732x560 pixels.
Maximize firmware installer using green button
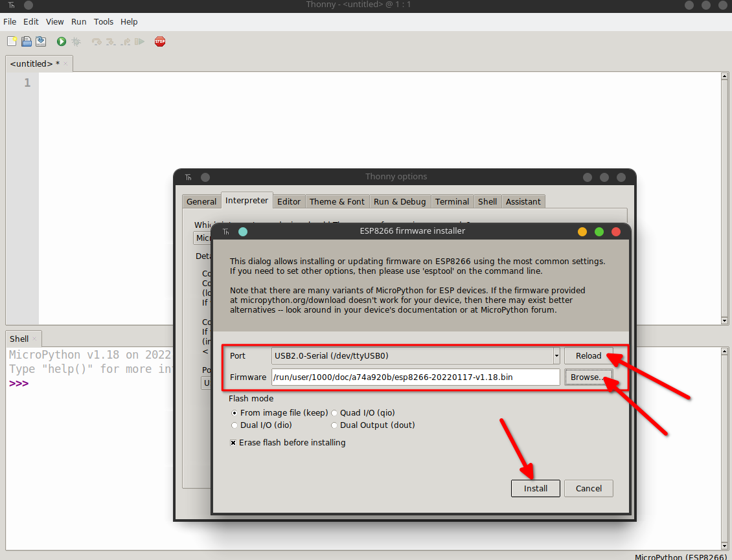point(599,232)
